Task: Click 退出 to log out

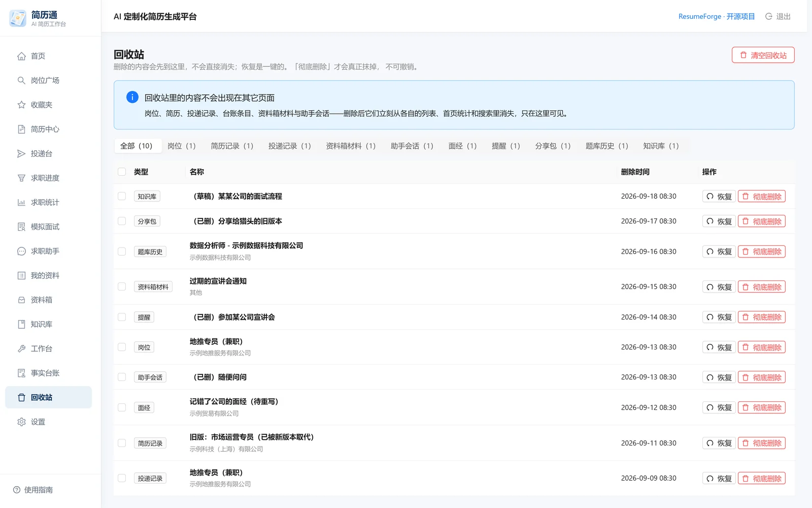Action: (x=783, y=16)
